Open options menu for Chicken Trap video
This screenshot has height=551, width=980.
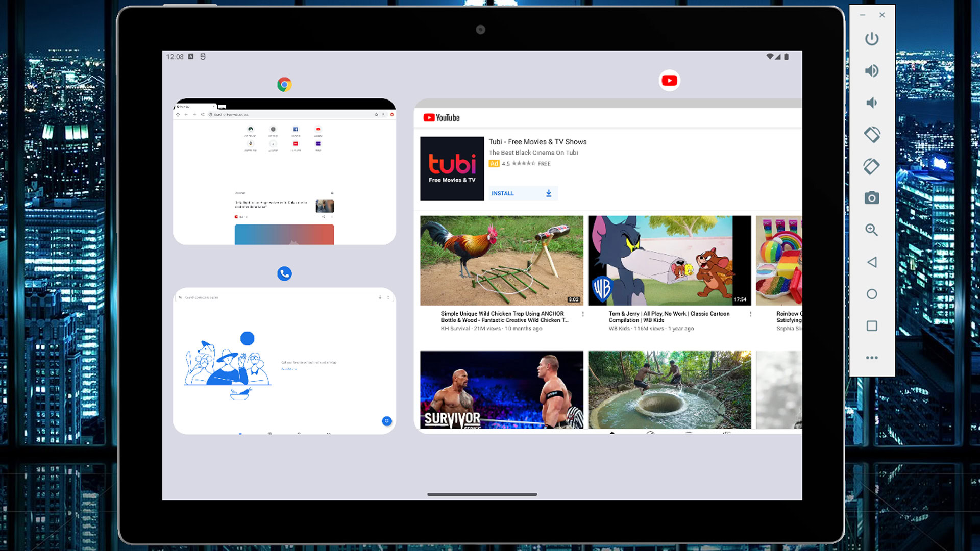[583, 314]
